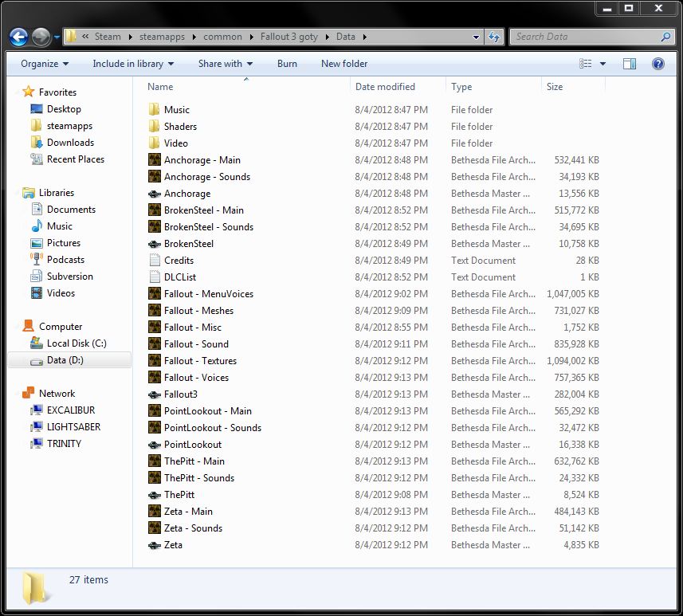Open Network in the navigation pane
The height and width of the screenshot is (616, 683).
coord(57,394)
